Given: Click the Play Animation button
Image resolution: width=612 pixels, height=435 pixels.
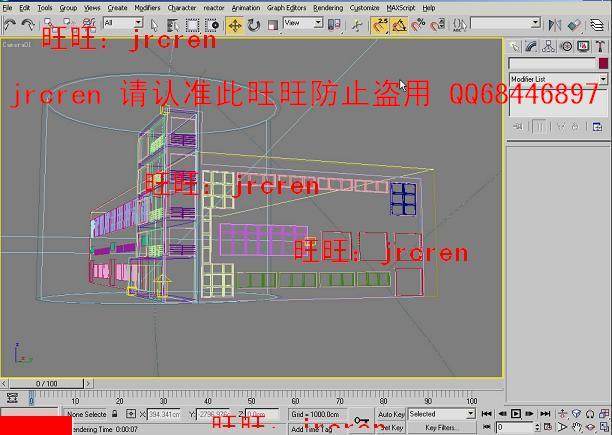Looking at the screenshot, I should point(516,414).
